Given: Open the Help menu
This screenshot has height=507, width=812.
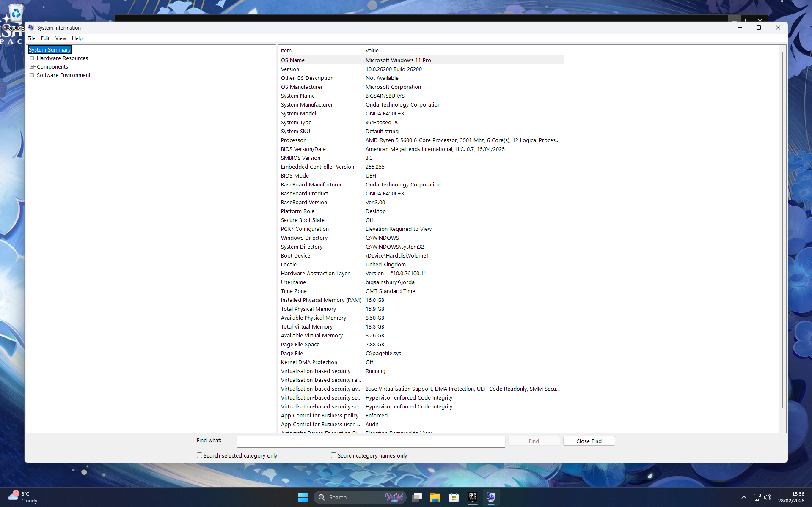Looking at the screenshot, I should [77, 38].
